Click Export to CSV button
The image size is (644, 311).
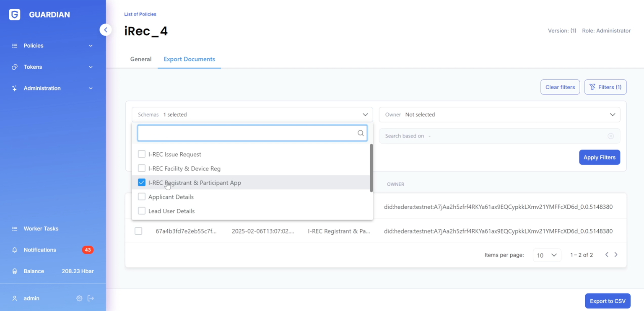(607, 301)
